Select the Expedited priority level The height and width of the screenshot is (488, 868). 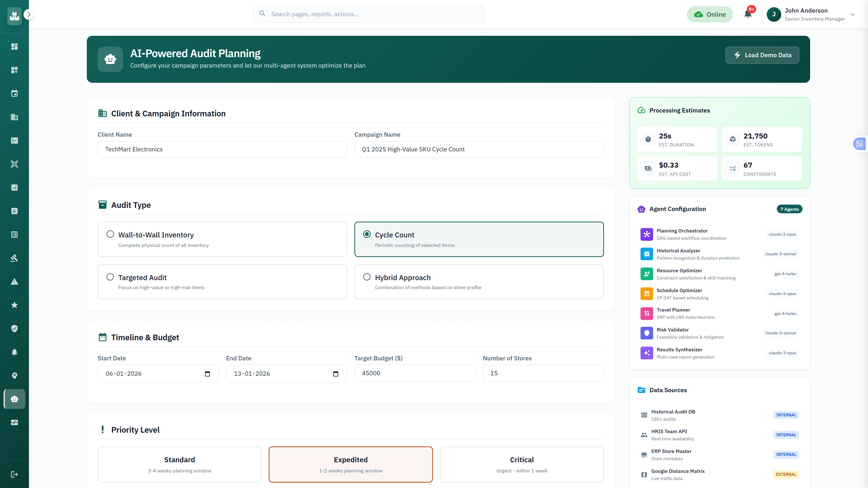point(350,464)
